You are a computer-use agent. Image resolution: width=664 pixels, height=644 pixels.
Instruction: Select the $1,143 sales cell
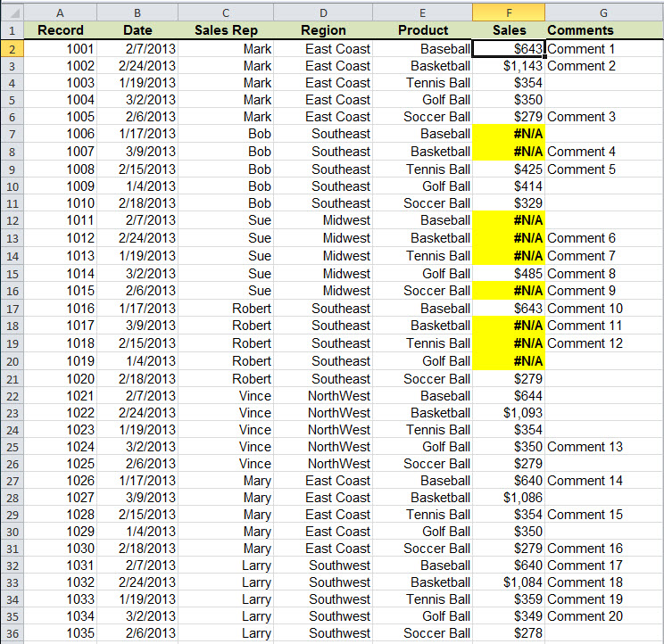click(x=509, y=66)
